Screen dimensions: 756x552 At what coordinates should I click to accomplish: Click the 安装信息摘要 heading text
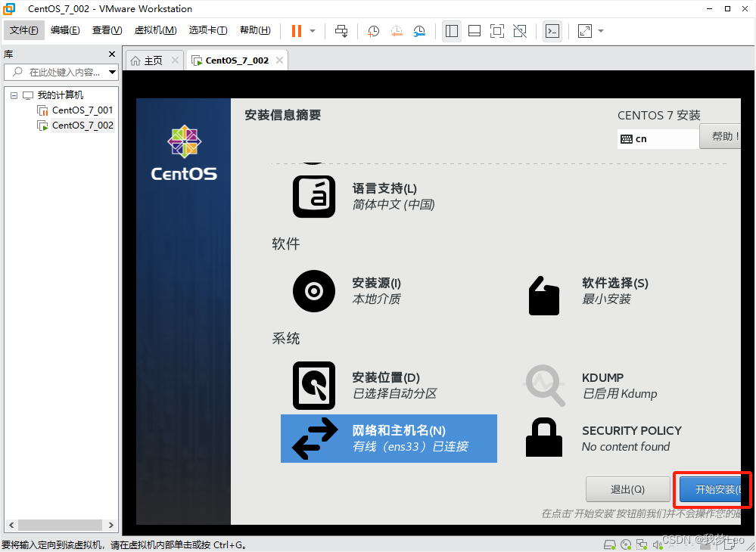pos(282,115)
